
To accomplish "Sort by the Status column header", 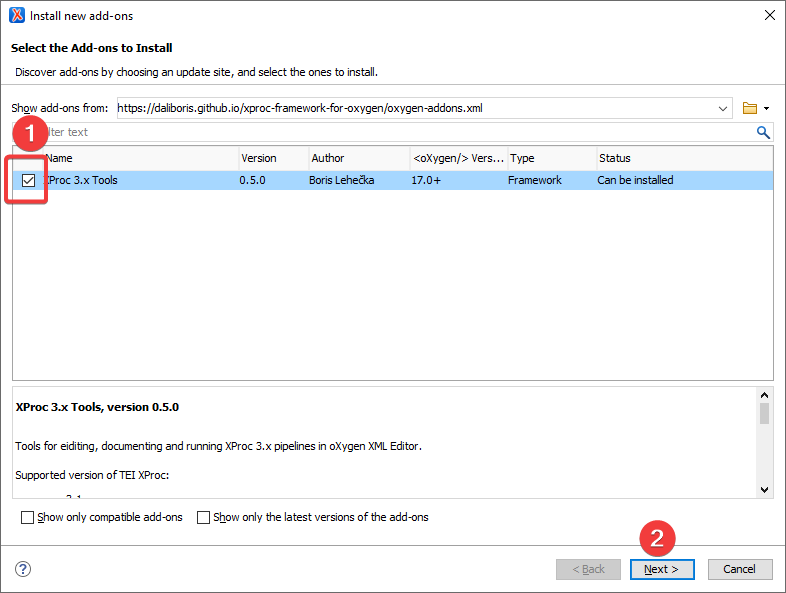I will [x=685, y=158].
